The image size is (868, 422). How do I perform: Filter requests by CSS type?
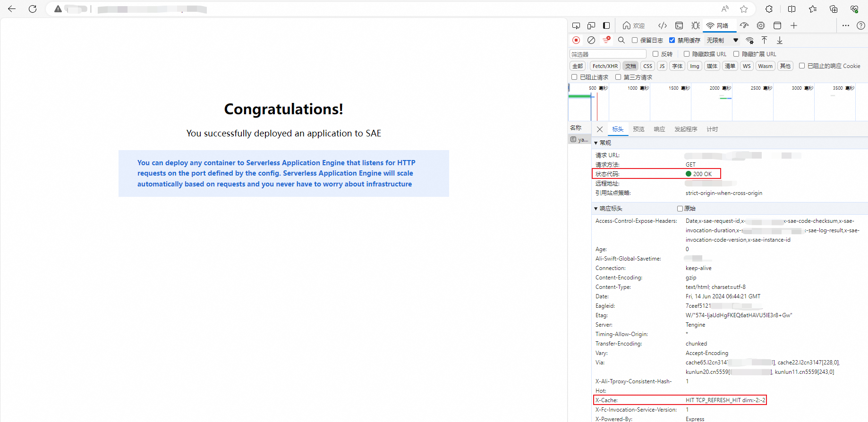648,66
